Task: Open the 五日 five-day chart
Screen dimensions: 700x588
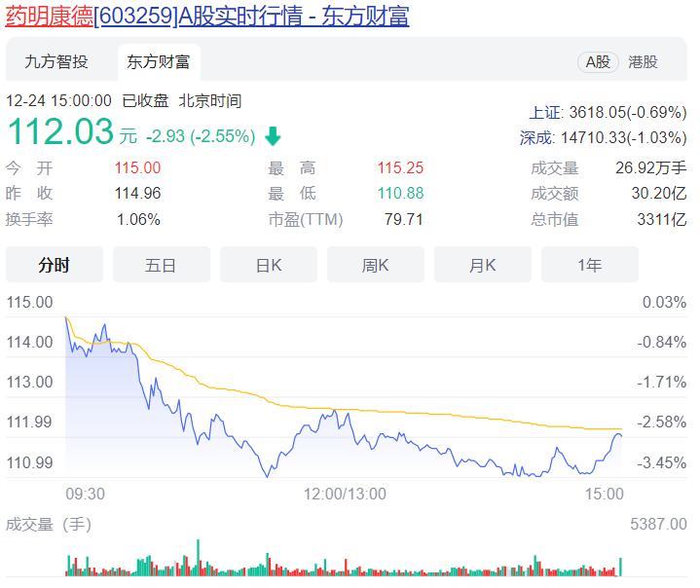Action: coord(162,265)
